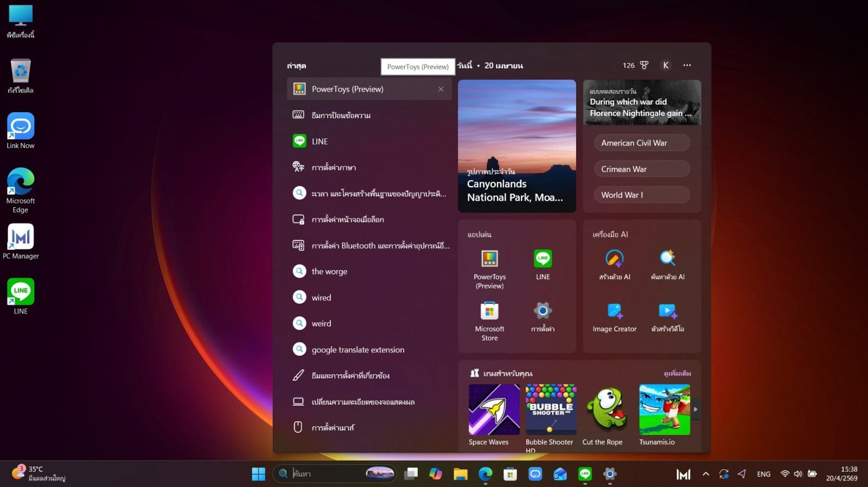The image size is (868, 487).
Task: Open PowerToys (Preview) in top apps
Action: coord(489,266)
